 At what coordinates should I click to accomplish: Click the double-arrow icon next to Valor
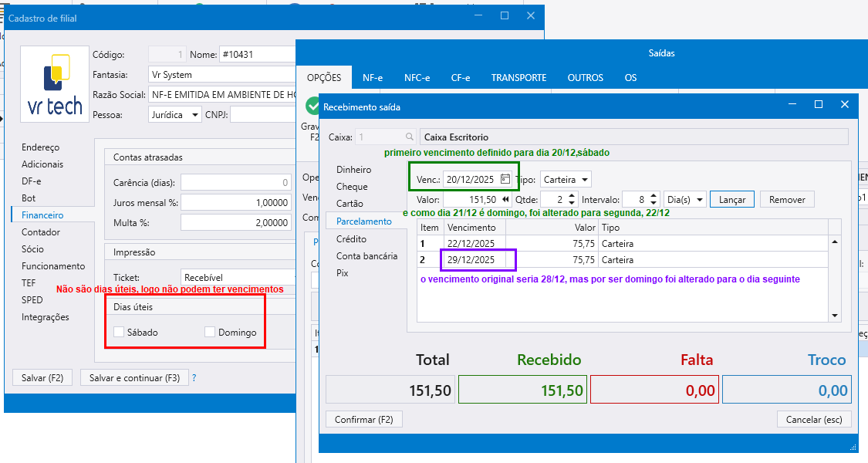505,199
